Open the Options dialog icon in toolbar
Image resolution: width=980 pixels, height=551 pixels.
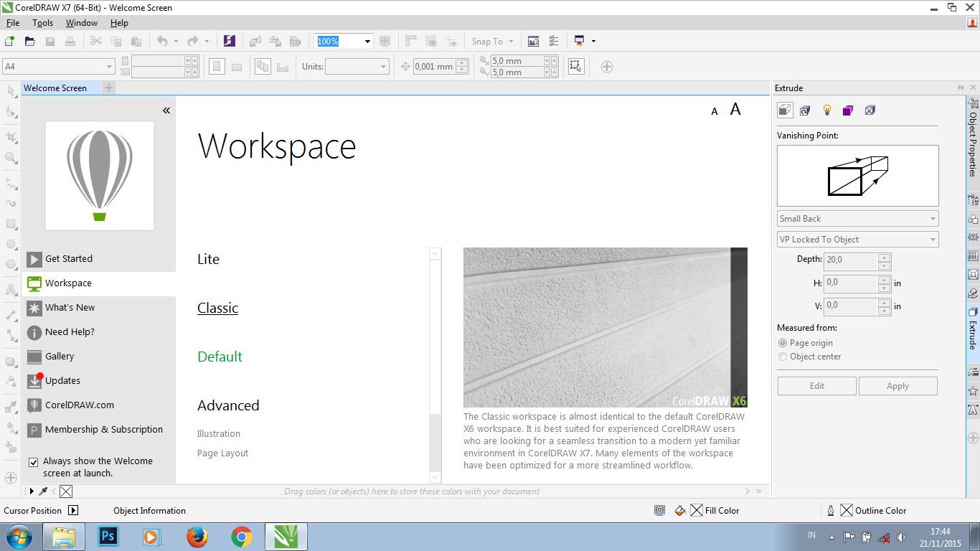[554, 41]
